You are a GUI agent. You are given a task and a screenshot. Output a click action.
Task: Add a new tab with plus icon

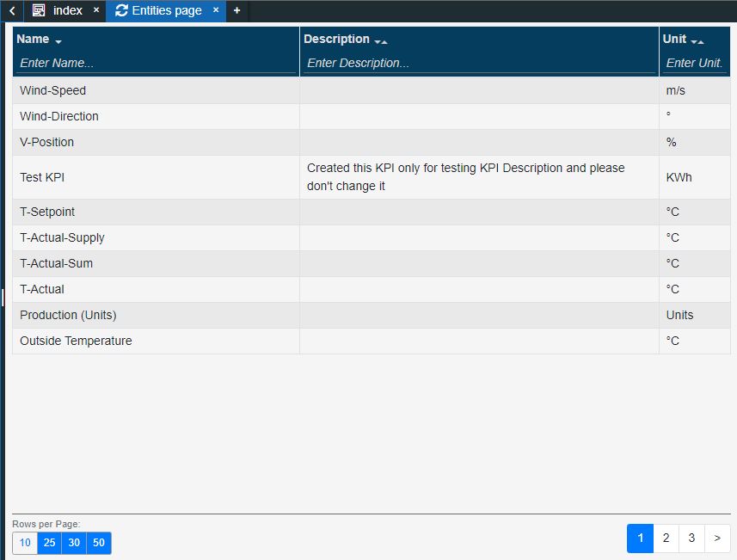(x=236, y=10)
